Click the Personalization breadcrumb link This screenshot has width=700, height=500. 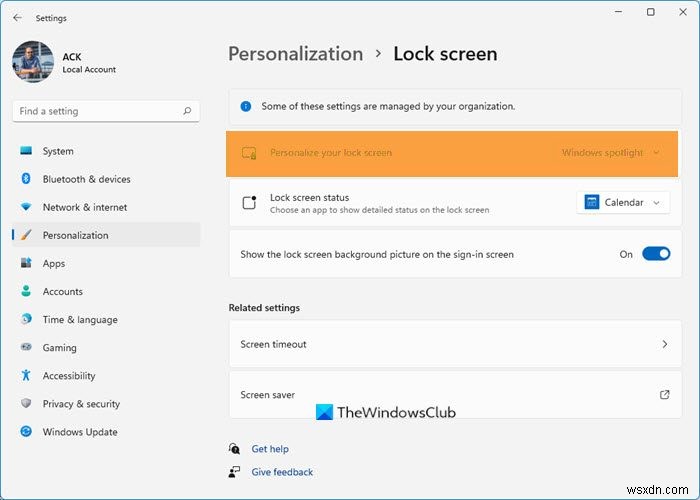tap(296, 54)
